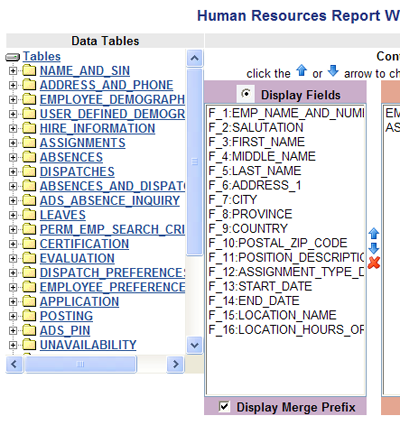Select F_5:LAST_NAME in the Display Fields list
The width and height of the screenshot is (400, 425).
[x=255, y=171]
